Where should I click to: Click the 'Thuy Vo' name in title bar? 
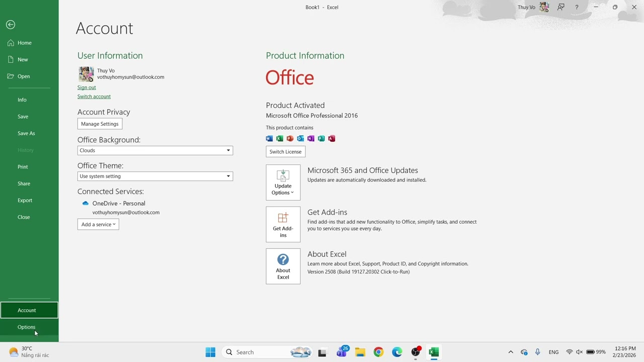pyautogui.click(x=526, y=7)
